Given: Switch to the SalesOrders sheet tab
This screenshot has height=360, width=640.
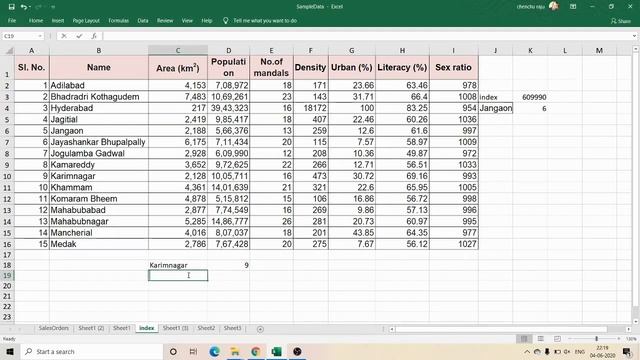Looking at the screenshot, I should tap(53, 328).
